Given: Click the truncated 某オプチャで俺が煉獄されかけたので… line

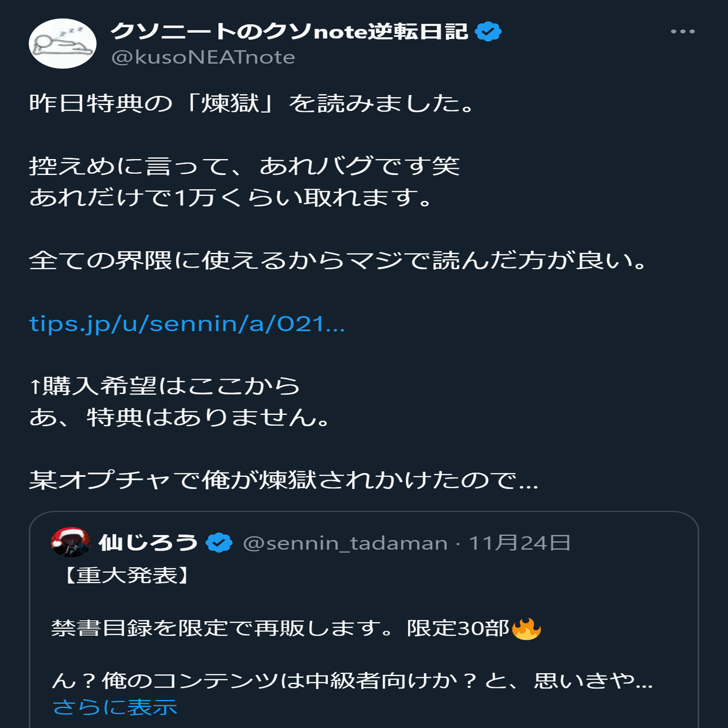Looking at the screenshot, I should coord(284,480).
